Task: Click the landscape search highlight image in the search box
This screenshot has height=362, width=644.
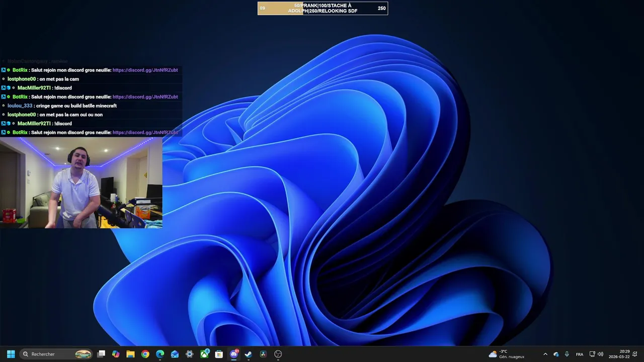Action: tap(84, 354)
